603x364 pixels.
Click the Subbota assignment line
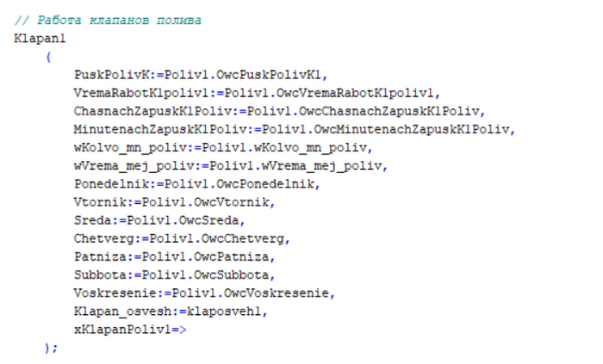tap(175, 275)
